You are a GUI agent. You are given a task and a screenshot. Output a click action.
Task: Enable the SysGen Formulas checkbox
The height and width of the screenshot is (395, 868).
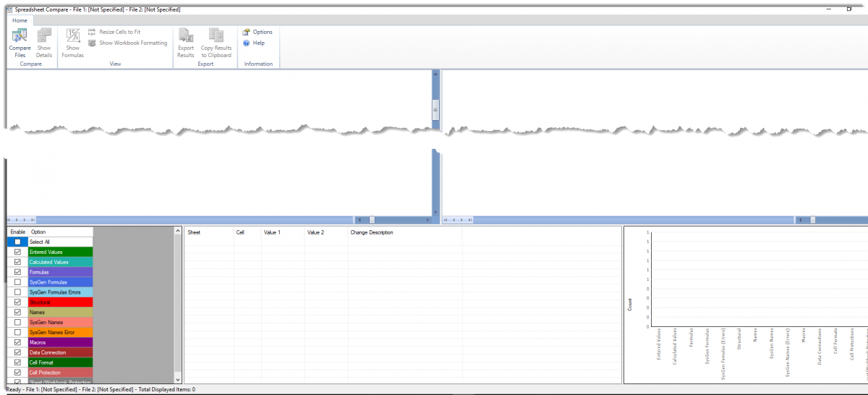coord(17,282)
